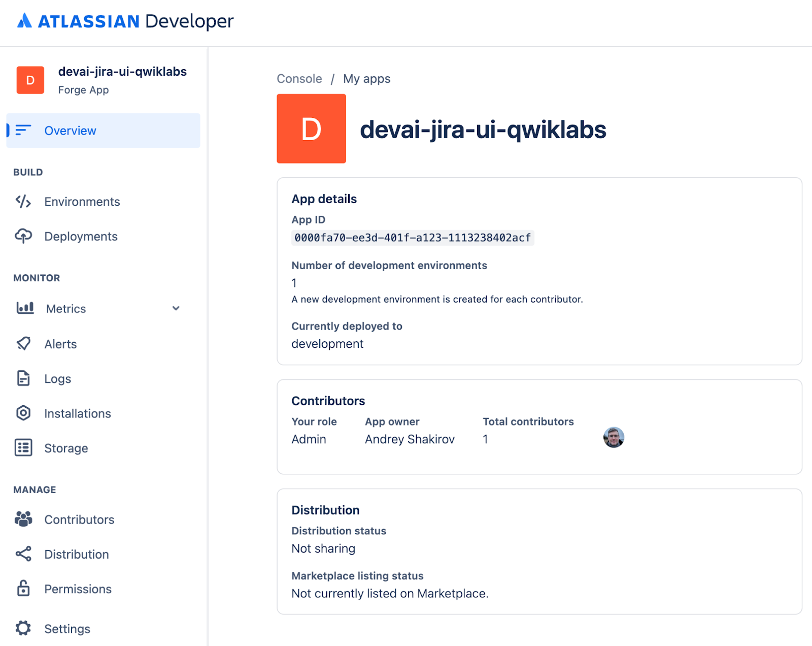Open the Metrics section
Image resolution: width=812 pixels, height=646 pixels.
[x=66, y=308]
